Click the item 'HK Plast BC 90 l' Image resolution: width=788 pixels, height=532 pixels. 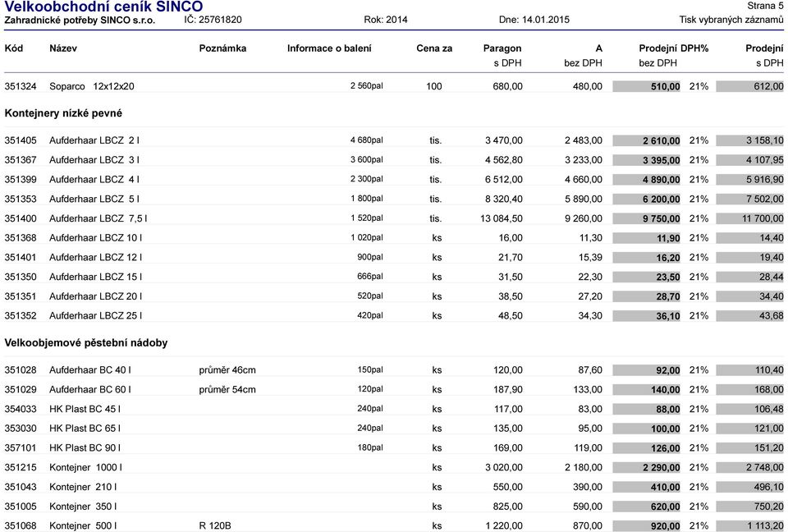click(85, 448)
